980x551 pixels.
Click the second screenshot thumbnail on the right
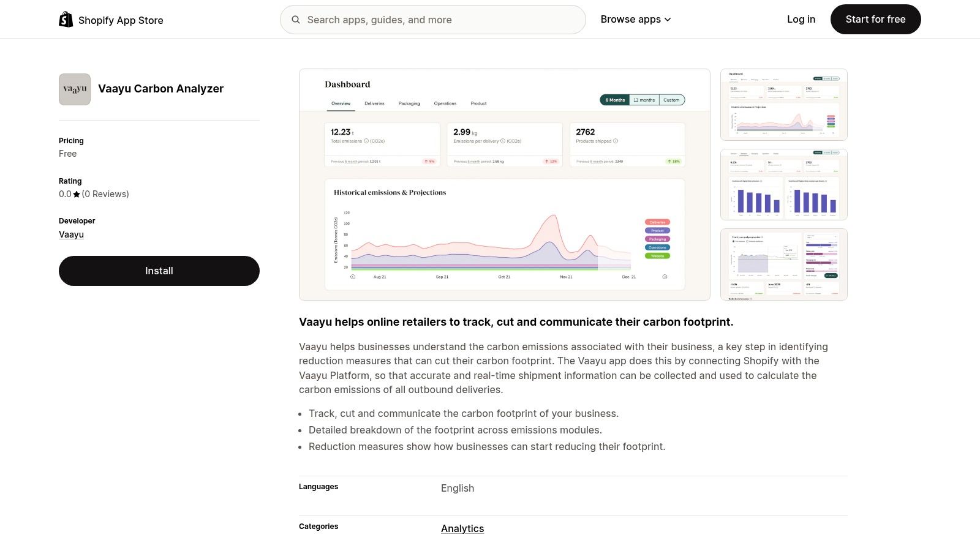coord(783,184)
